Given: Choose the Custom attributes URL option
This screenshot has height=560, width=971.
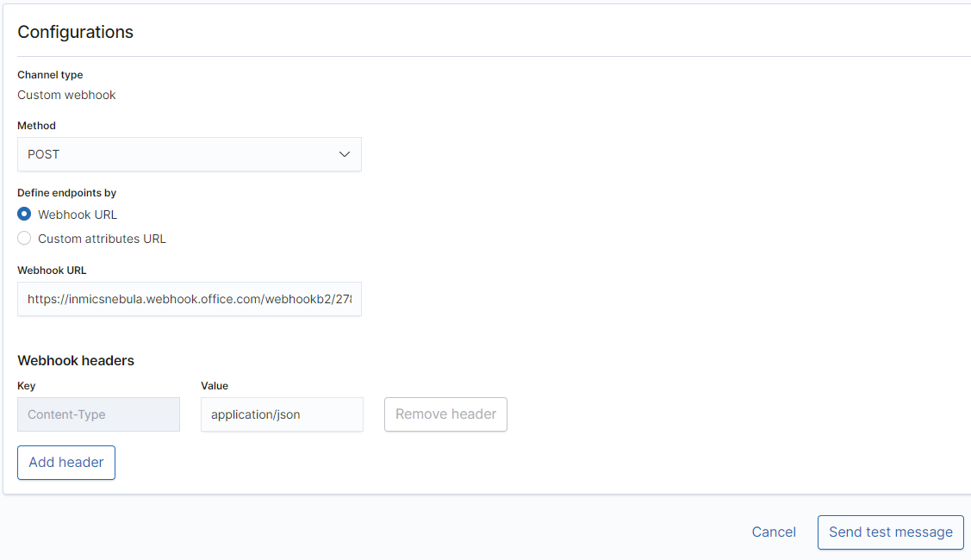Looking at the screenshot, I should click(x=25, y=239).
